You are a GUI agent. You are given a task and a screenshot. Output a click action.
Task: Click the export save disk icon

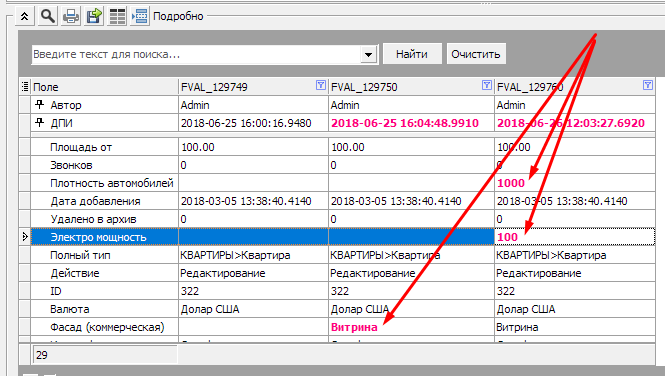[x=93, y=17]
